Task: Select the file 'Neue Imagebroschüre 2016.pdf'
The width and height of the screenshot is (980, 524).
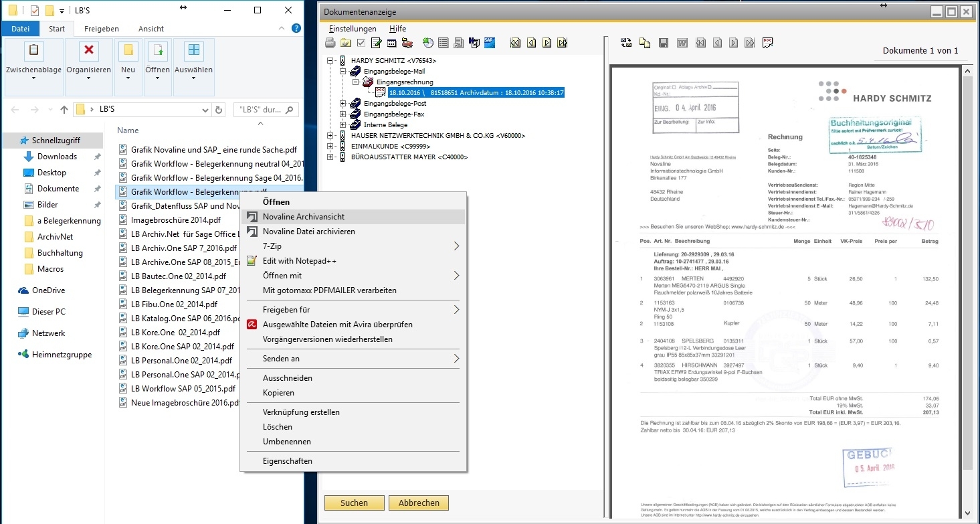Action: (185, 403)
